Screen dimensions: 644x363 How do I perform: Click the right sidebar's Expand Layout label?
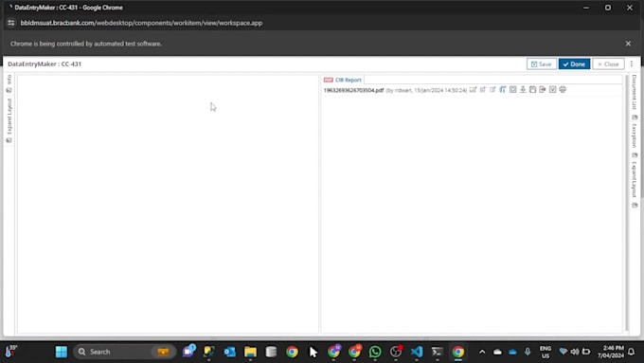point(635,180)
